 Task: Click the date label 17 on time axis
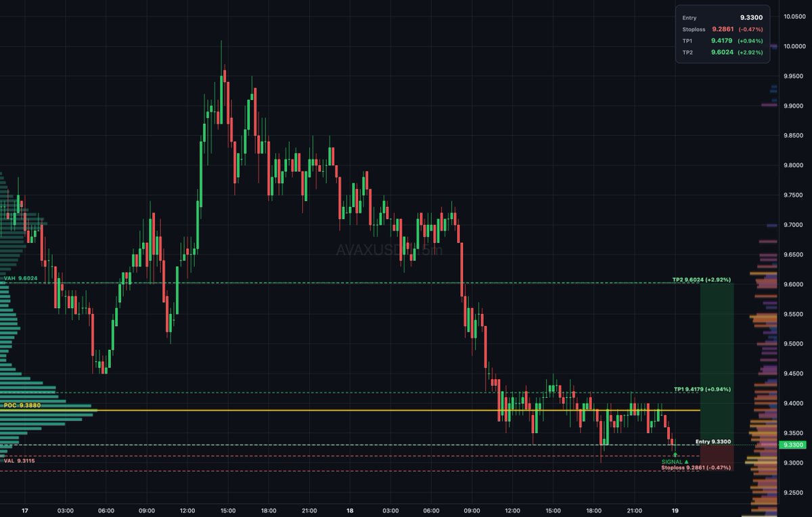[25, 510]
